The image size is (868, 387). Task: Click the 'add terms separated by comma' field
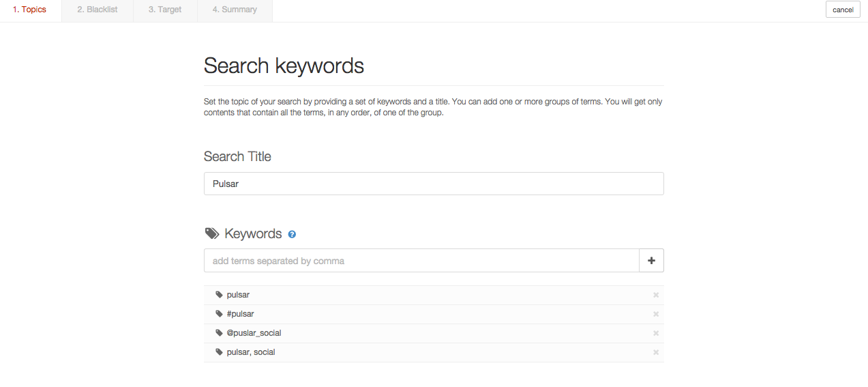[421, 261]
